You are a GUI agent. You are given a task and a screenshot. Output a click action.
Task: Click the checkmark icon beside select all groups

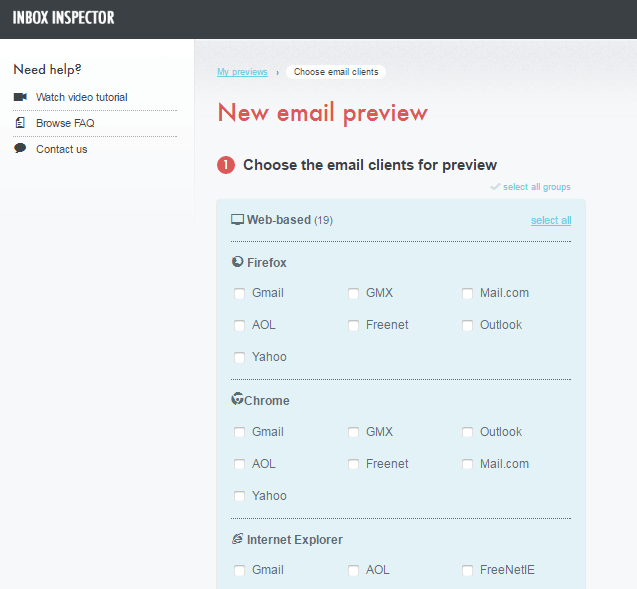click(495, 186)
